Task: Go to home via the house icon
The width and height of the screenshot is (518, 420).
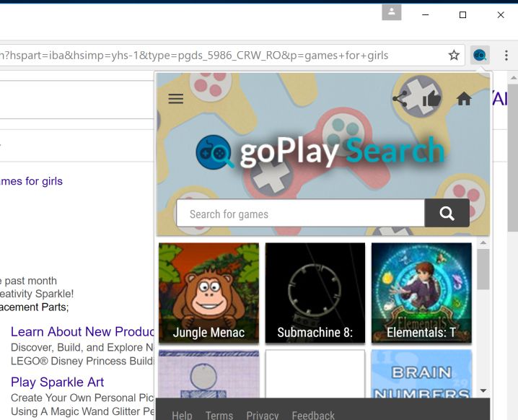Action: click(x=464, y=98)
